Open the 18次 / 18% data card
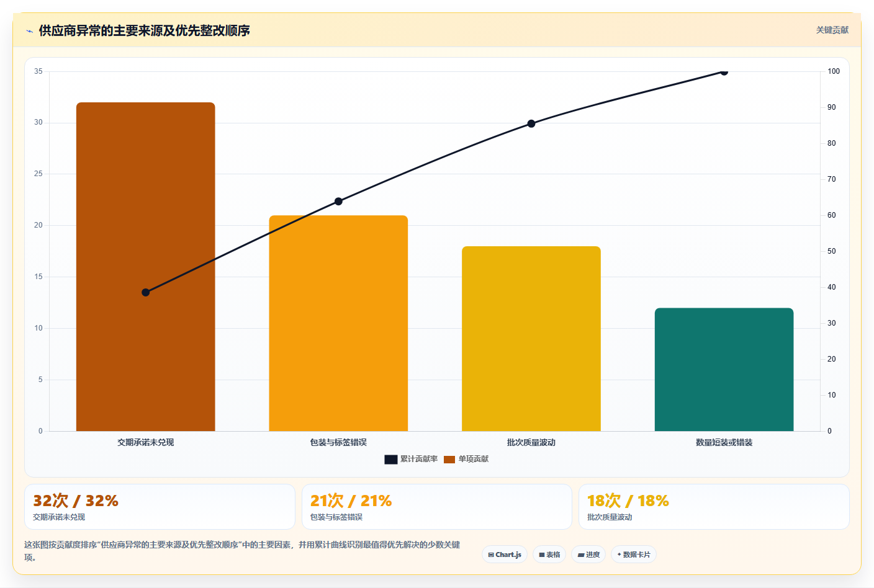The width and height of the screenshot is (874, 588). point(714,507)
